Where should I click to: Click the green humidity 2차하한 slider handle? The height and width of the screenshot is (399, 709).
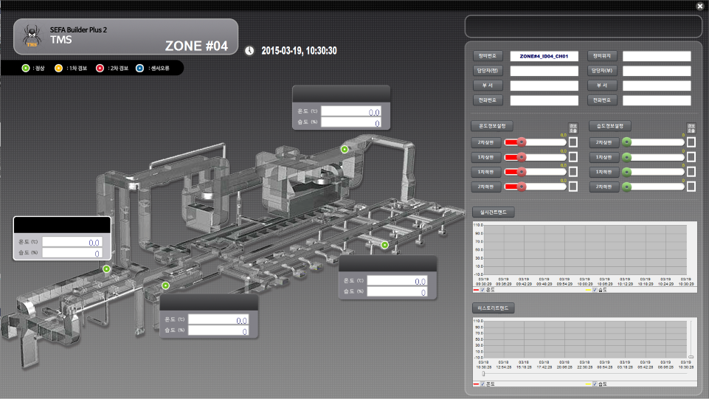pyautogui.click(x=627, y=186)
